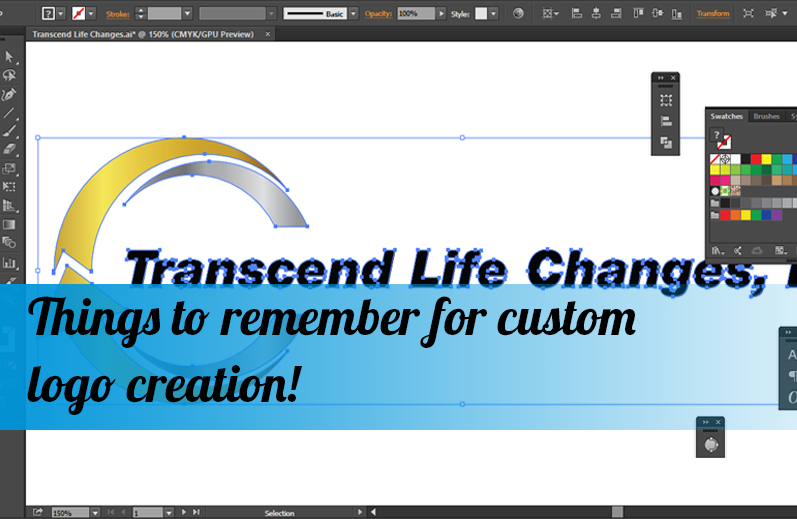Image resolution: width=797 pixels, height=519 pixels.
Task: Select the Lasso tool
Action: (9, 76)
